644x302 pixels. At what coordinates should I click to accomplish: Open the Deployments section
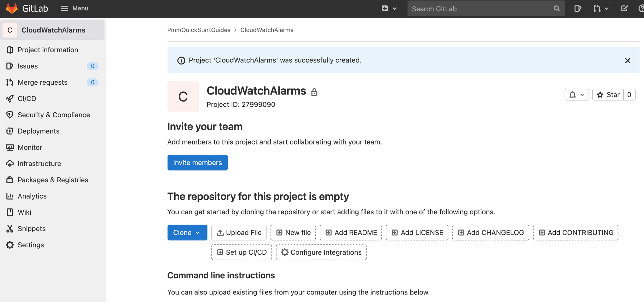coord(38,131)
